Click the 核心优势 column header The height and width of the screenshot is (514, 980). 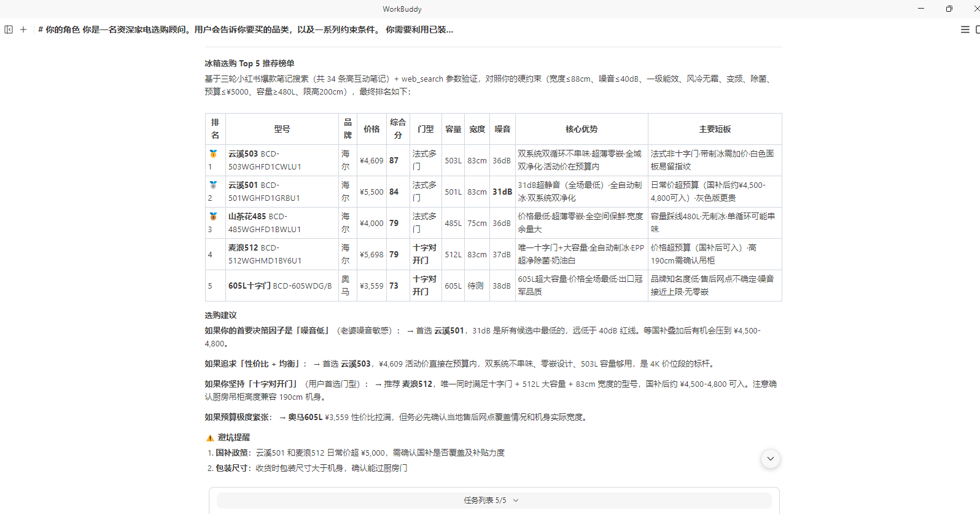coord(581,129)
